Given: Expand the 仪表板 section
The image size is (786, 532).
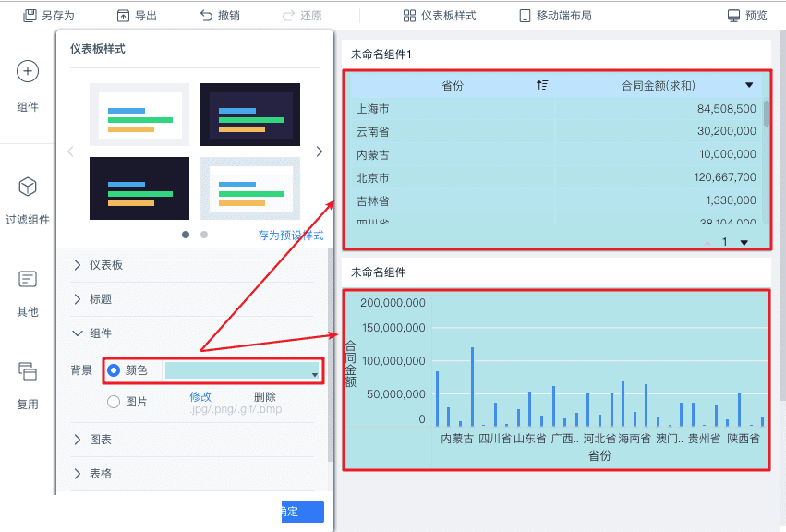Looking at the screenshot, I should (78, 265).
